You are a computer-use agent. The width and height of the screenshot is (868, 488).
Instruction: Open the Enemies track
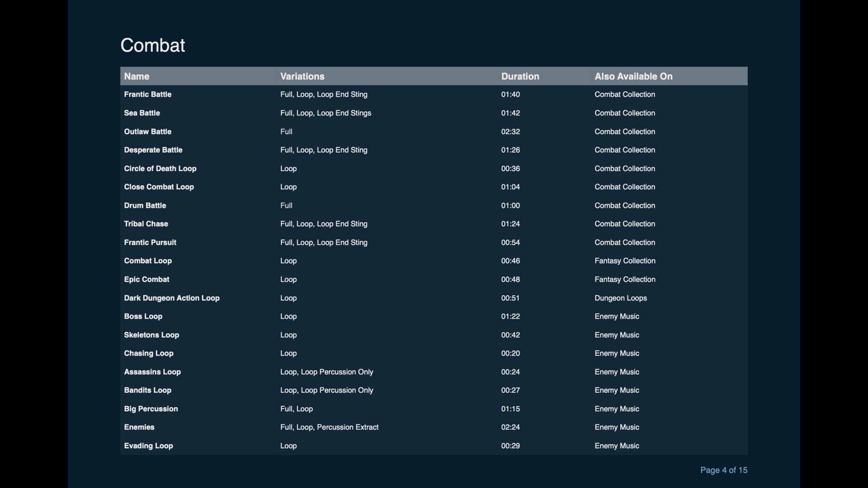point(139,427)
